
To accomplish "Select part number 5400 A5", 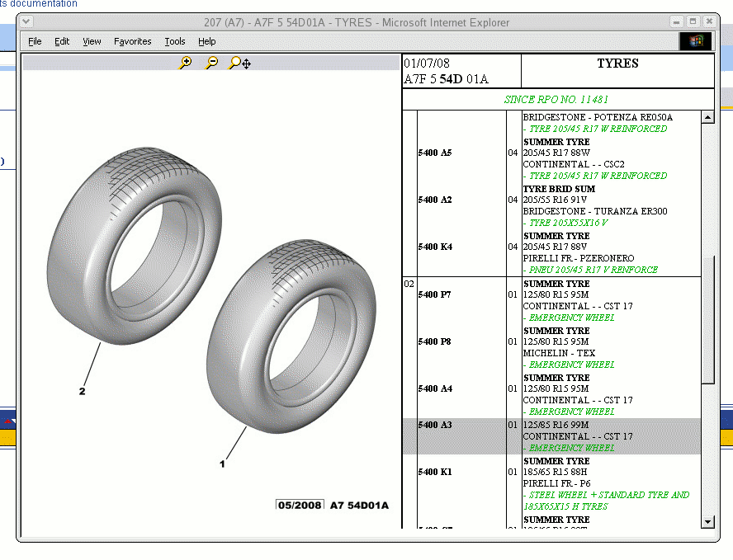I will pyautogui.click(x=435, y=153).
